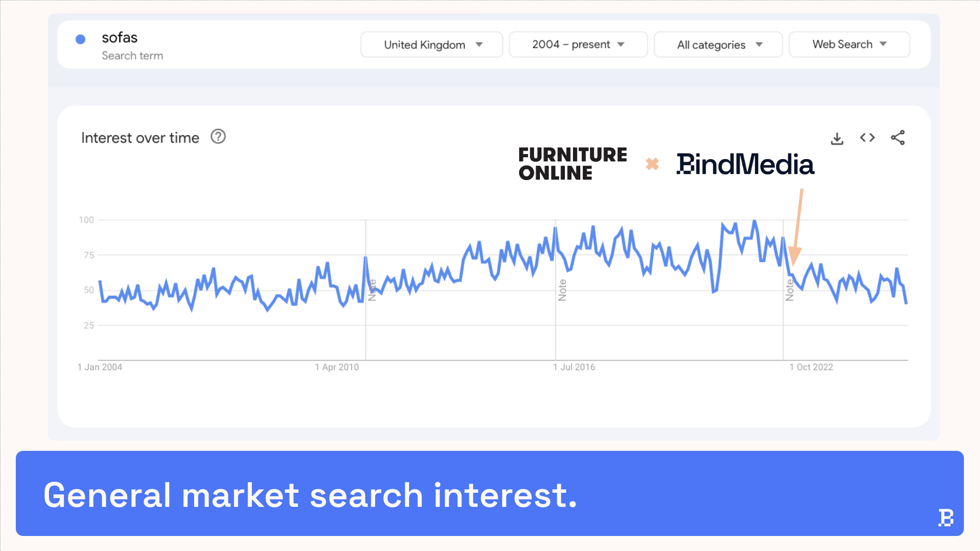Open the United Kingdom region dropdown
The height and width of the screenshot is (551, 980).
point(432,45)
